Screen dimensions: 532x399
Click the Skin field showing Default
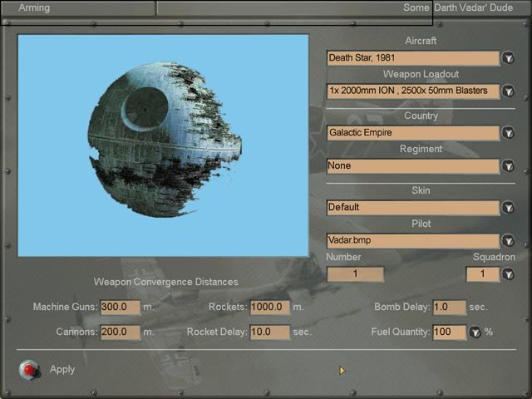coord(413,207)
